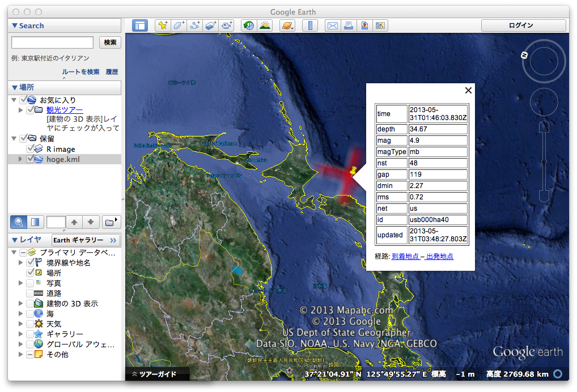This screenshot has height=392, width=577.
Task: Expand the ギャラリー layer node
Action: pyautogui.click(x=20, y=334)
